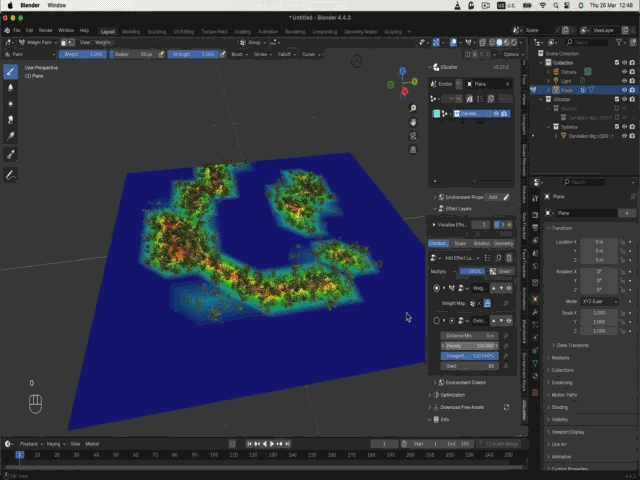Click the outliner filter funnel icon

tap(619, 42)
